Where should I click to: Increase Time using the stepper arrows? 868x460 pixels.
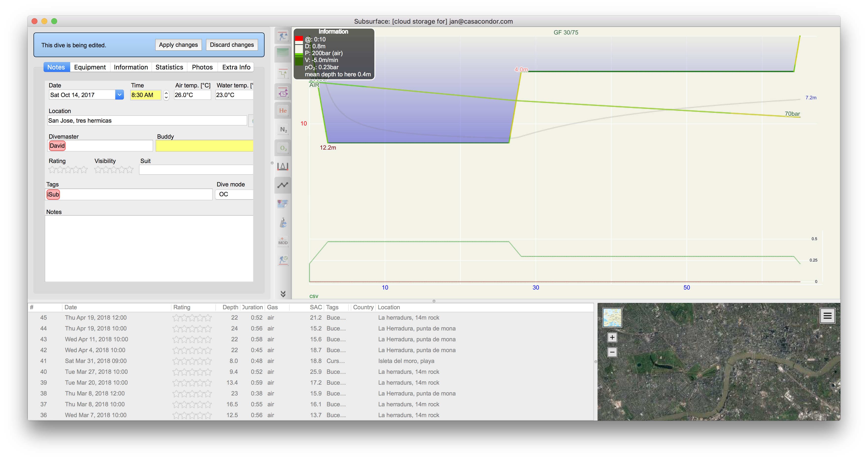click(x=166, y=93)
